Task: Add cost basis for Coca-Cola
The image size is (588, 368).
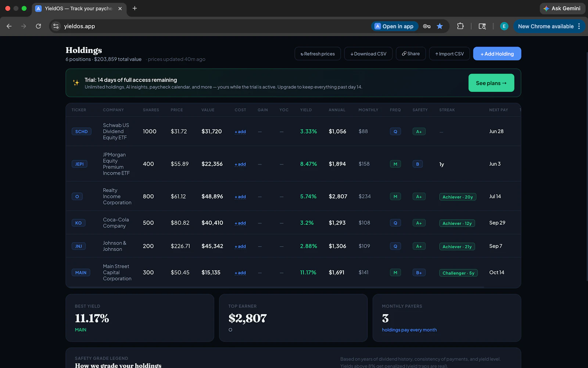Action: click(240, 223)
